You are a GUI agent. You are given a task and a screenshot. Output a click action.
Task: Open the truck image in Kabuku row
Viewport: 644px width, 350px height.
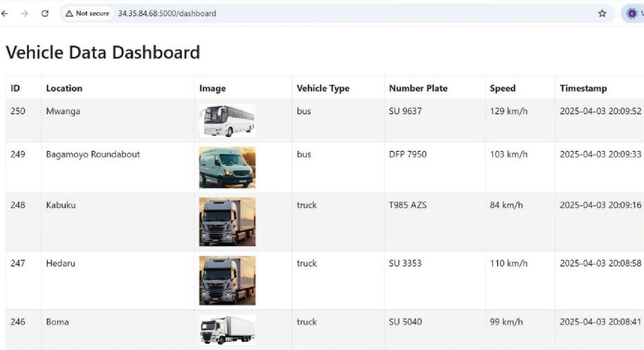coord(227,222)
